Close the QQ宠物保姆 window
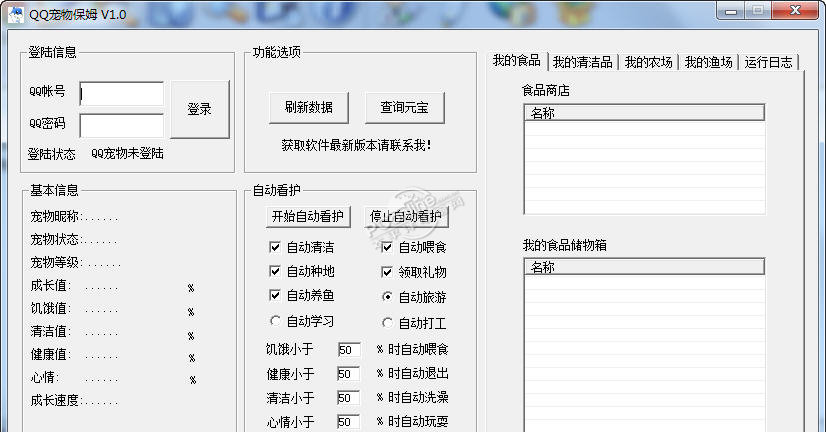The width and height of the screenshot is (826, 432). point(795,11)
